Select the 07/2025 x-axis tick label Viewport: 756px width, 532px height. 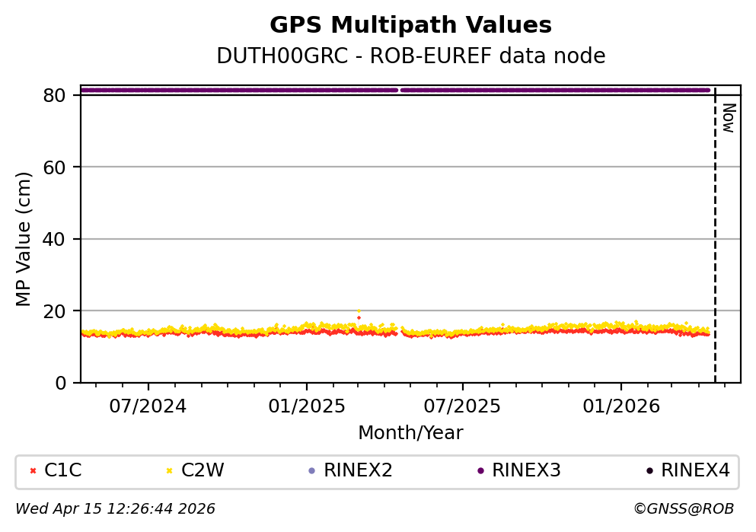(464, 406)
